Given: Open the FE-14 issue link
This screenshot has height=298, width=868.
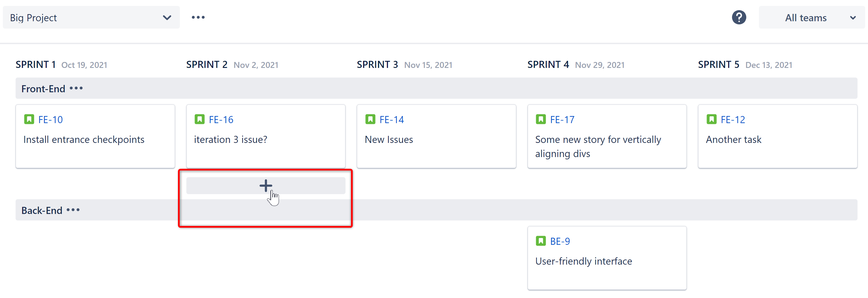Looking at the screenshot, I should click(x=392, y=119).
